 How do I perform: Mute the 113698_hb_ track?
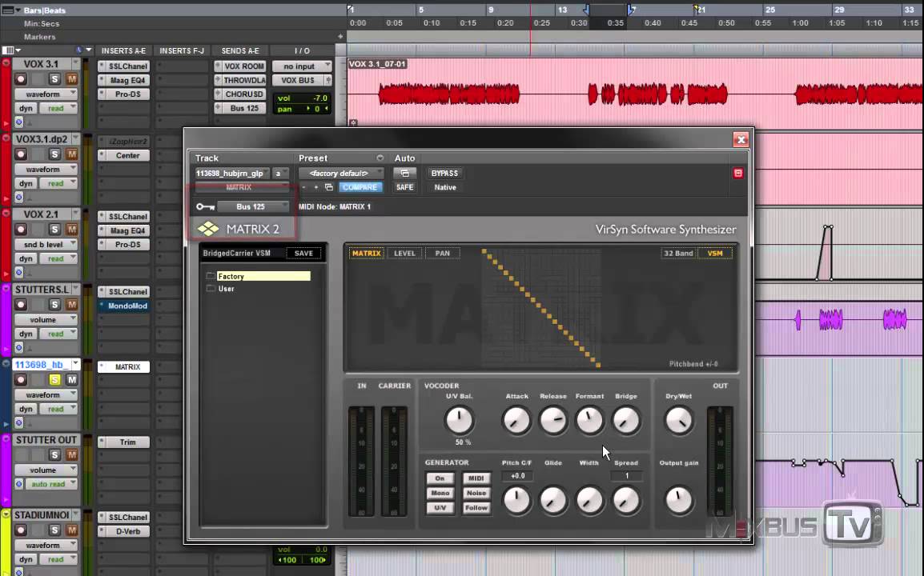[x=72, y=380]
